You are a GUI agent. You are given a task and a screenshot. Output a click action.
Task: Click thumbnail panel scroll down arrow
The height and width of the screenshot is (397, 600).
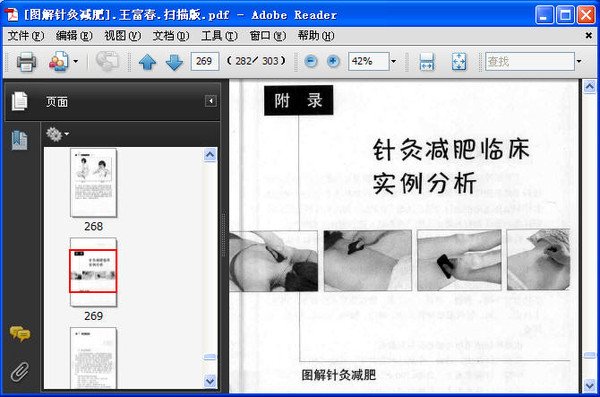(210, 381)
